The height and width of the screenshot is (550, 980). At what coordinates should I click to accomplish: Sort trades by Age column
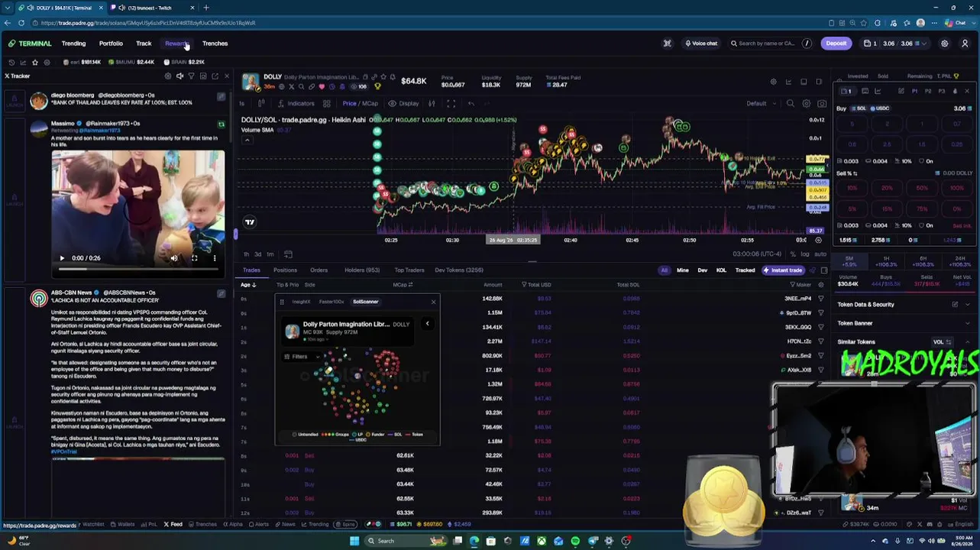coord(247,285)
